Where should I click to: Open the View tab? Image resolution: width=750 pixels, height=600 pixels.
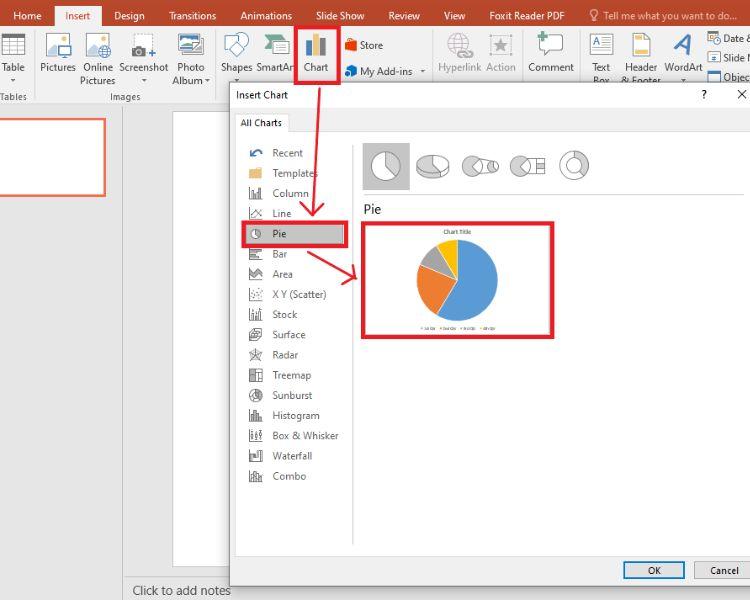454,16
